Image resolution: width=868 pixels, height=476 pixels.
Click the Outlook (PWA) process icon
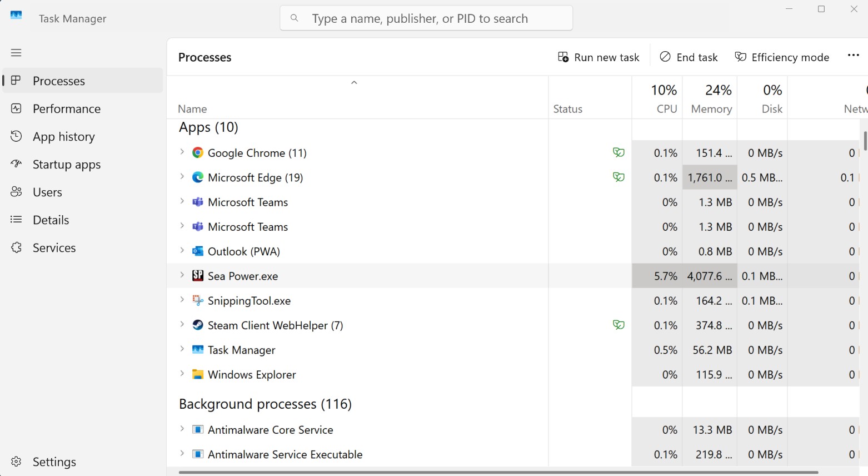(x=197, y=251)
